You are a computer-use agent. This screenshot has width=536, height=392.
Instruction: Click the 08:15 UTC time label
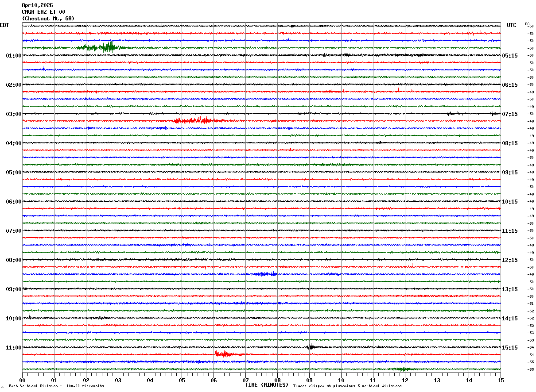(510, 143)
